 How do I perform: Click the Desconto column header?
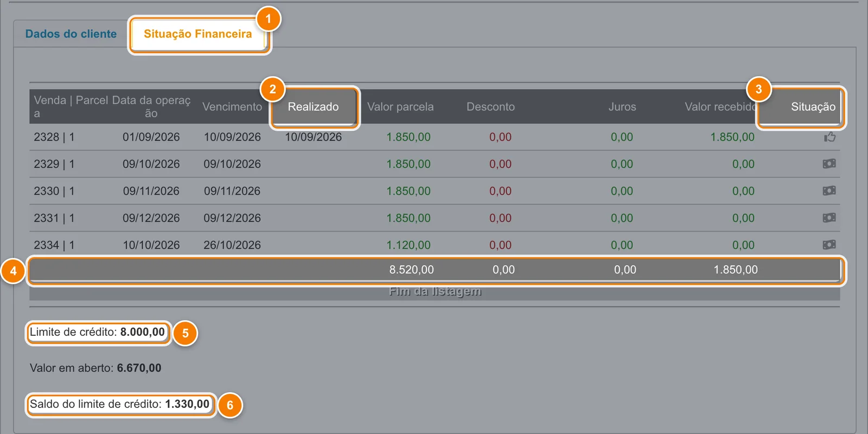[490, 107]
